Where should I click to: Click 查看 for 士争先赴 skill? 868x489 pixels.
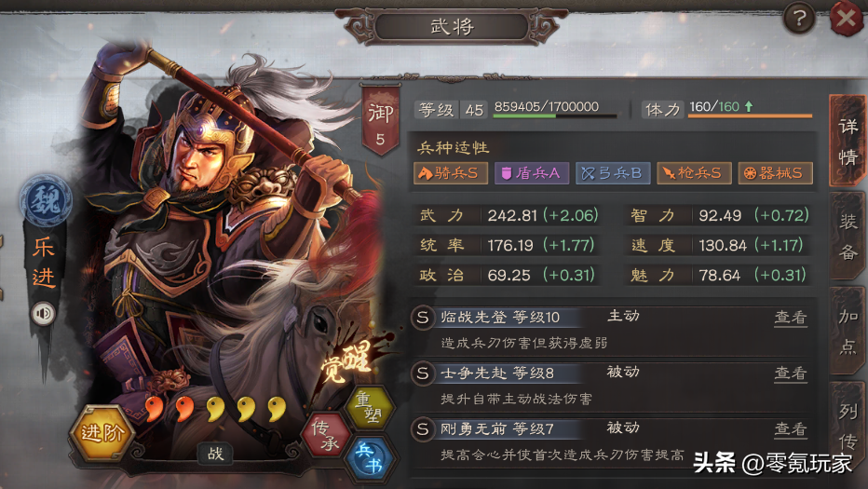790,374
